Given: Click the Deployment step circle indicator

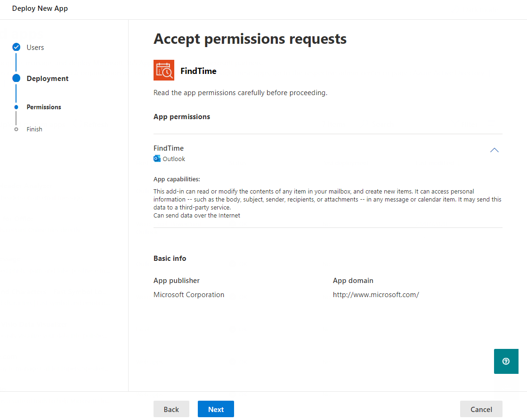Looking at the screenshot, I should 16,78.
